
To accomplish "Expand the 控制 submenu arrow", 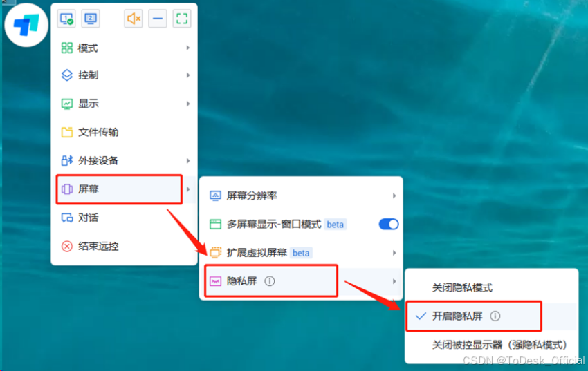I will [188, 75].
